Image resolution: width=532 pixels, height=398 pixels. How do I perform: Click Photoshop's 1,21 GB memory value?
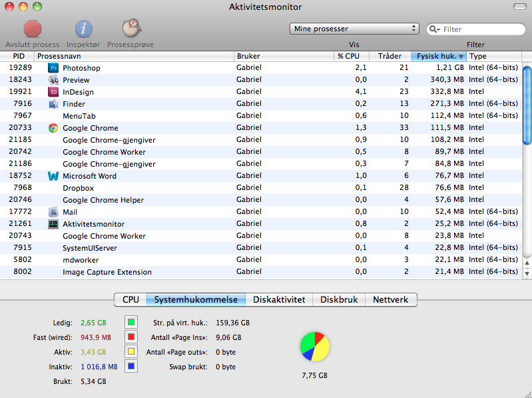[x=450, y=67]
